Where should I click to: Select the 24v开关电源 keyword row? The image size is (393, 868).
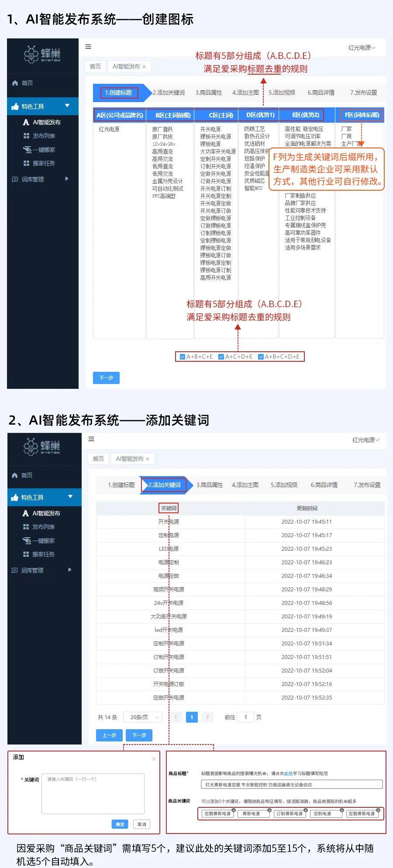[x=240, y=603]
